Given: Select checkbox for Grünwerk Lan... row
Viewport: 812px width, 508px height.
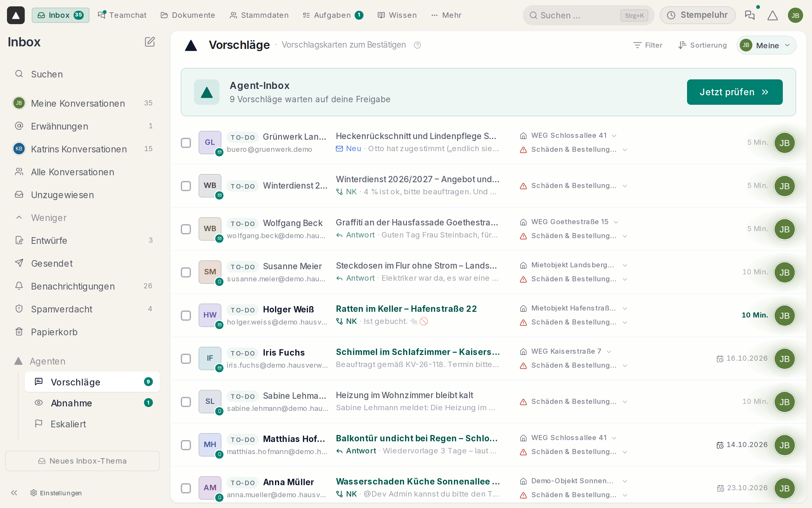Looking at the screenshot, I should tap(186, 143).
